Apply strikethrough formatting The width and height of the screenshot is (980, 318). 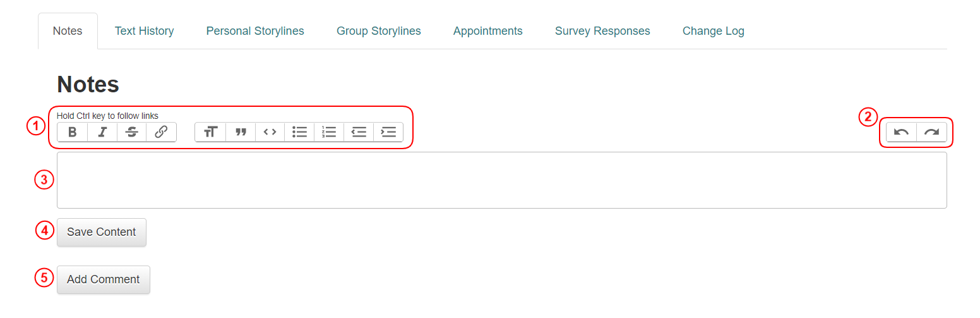tap(132, 132)
